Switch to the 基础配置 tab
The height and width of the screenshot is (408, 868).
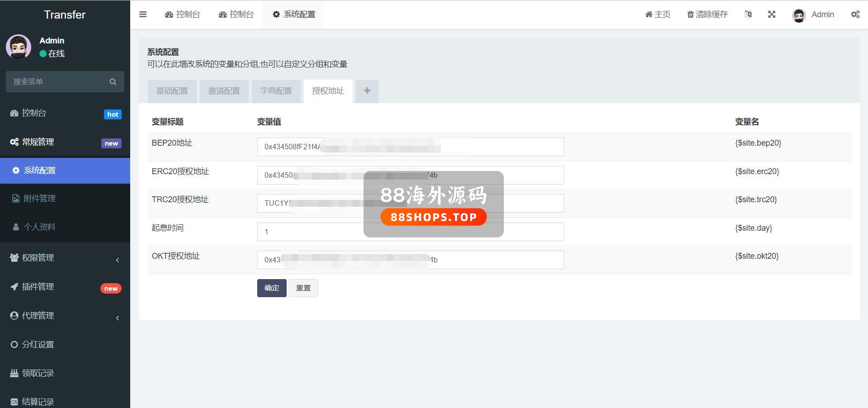[172, 91]
